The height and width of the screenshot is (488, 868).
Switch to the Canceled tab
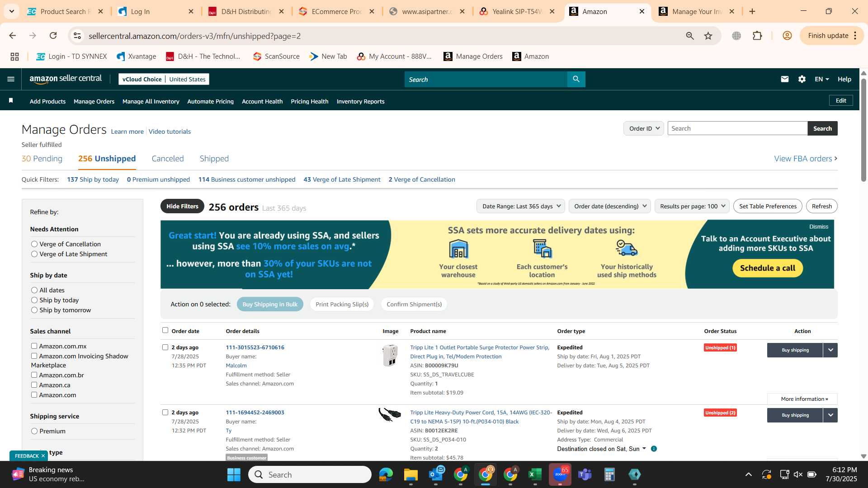pos(168,159)
